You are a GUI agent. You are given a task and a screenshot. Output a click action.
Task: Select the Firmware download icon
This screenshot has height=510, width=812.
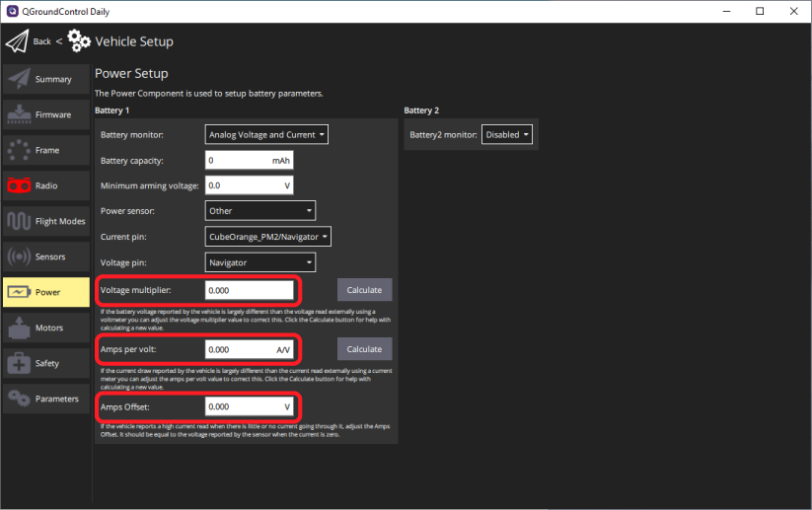(19, 114)
